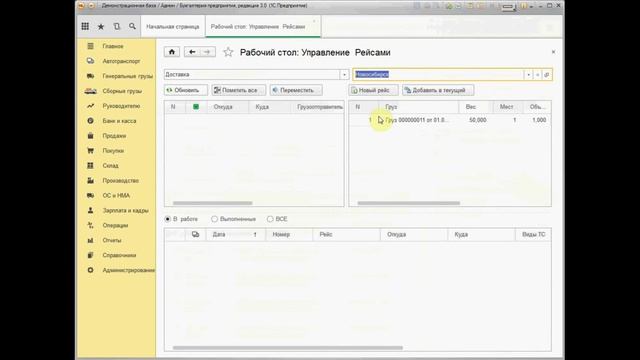
Task: Click horizontal scrollbar of right cargo table
Action: (409, 203)
